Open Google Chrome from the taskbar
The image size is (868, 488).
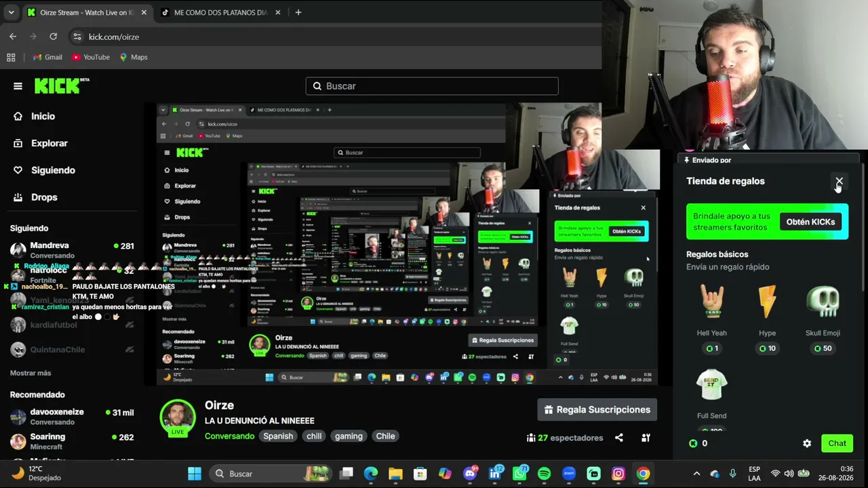643,474
